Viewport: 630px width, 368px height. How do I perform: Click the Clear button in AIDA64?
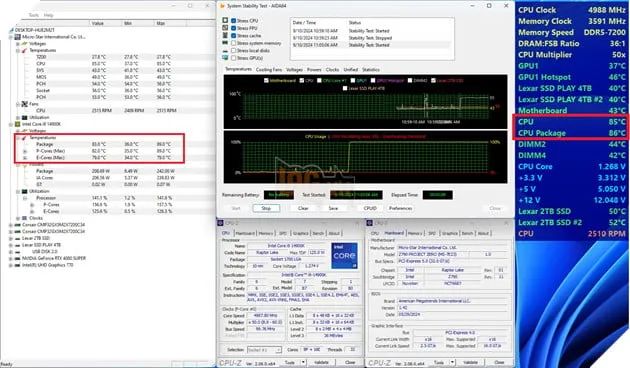(303, 208)
